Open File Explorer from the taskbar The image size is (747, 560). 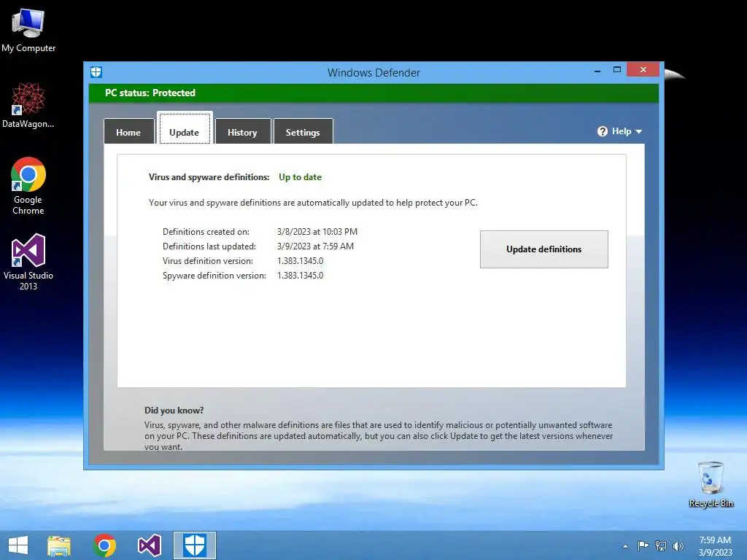coord(59,545)
